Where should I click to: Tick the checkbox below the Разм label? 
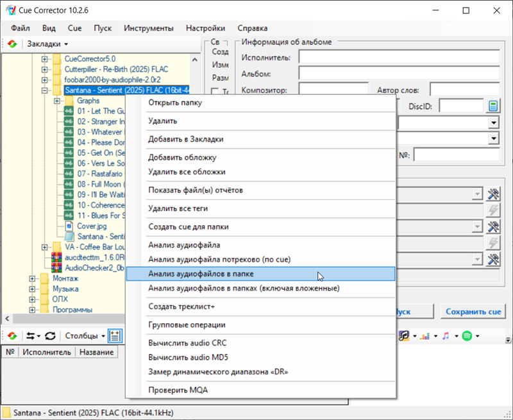point(215,92)
